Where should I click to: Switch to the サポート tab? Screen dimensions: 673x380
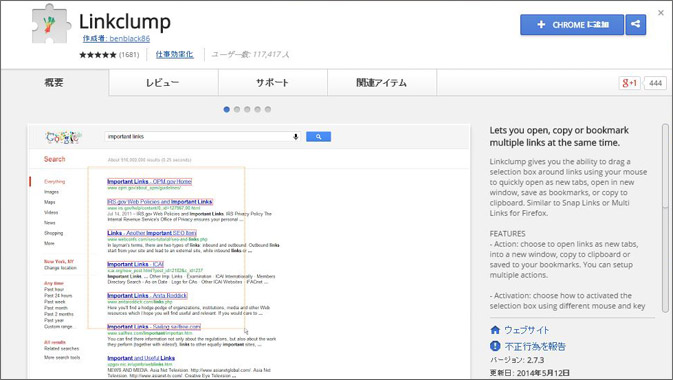[273, 82]
